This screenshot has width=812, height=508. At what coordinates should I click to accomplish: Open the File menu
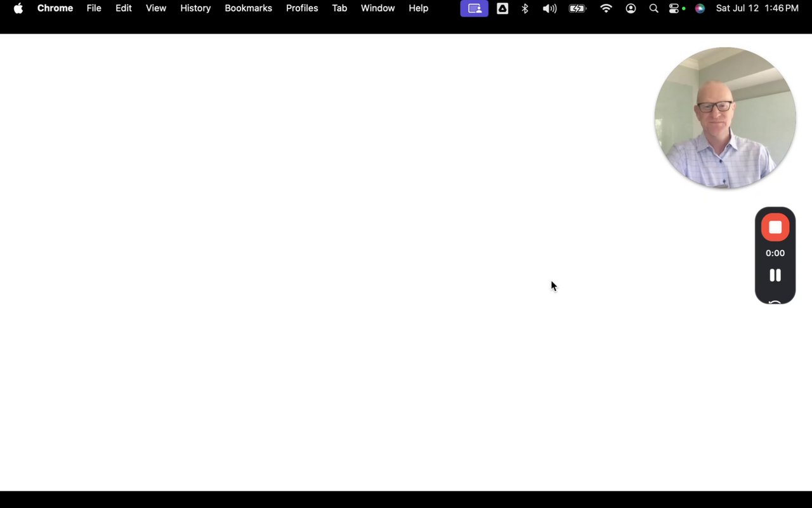tap(94, 8)
